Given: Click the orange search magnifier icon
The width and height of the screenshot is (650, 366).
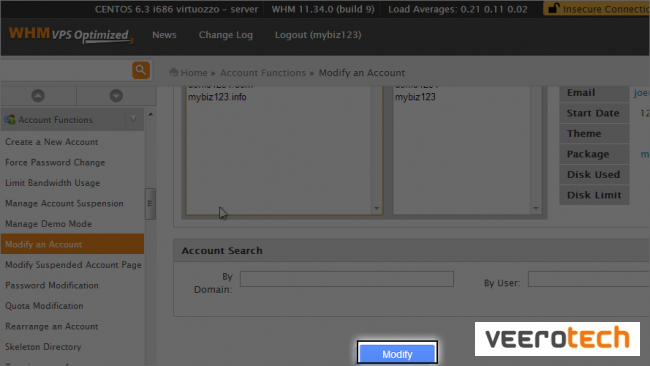Looking at the screenshot, I should (141, 70).
